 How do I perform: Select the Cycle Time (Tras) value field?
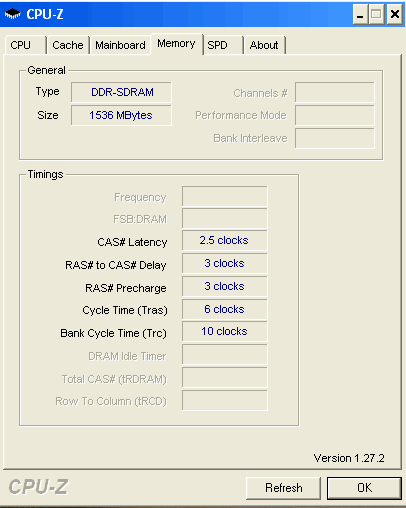click(x=225, y=309)
